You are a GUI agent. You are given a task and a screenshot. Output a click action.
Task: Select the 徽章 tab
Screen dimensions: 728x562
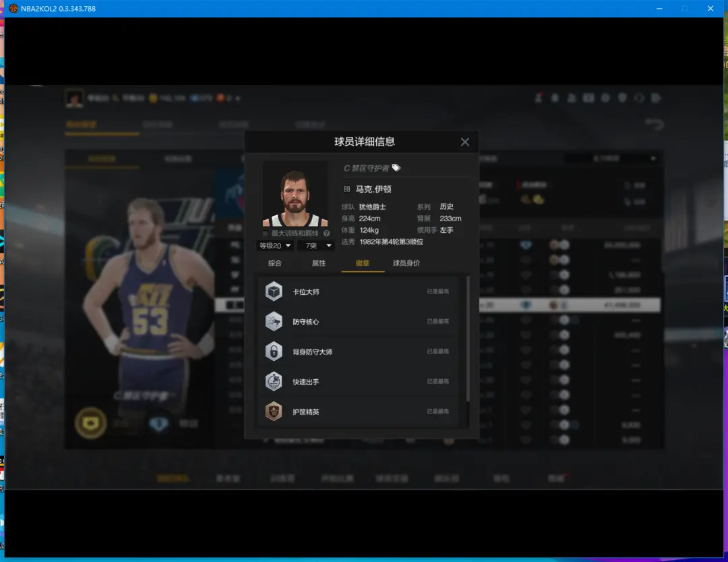[363, 263]
